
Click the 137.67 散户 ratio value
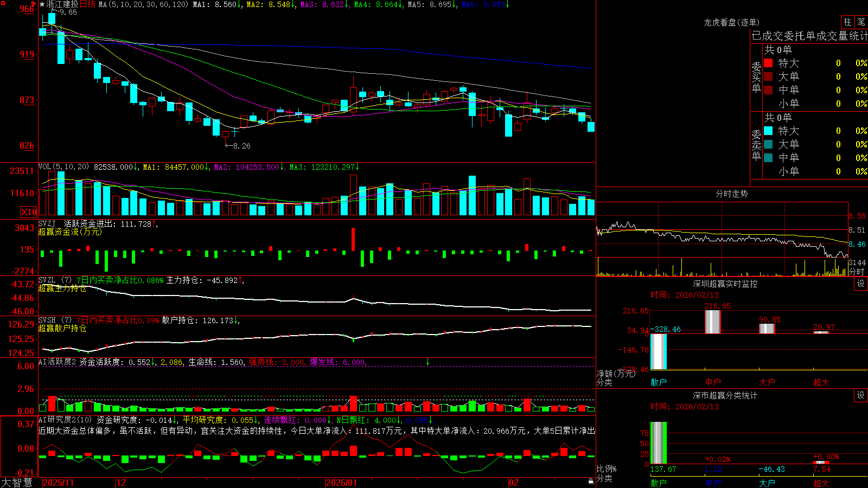click(x=663, y=470)
